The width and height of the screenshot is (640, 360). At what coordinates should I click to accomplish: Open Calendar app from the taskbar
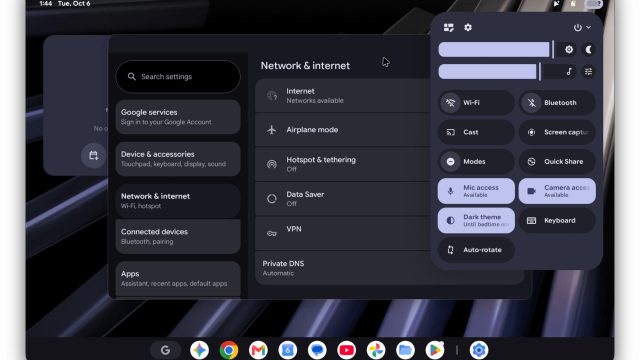[288, 350]
